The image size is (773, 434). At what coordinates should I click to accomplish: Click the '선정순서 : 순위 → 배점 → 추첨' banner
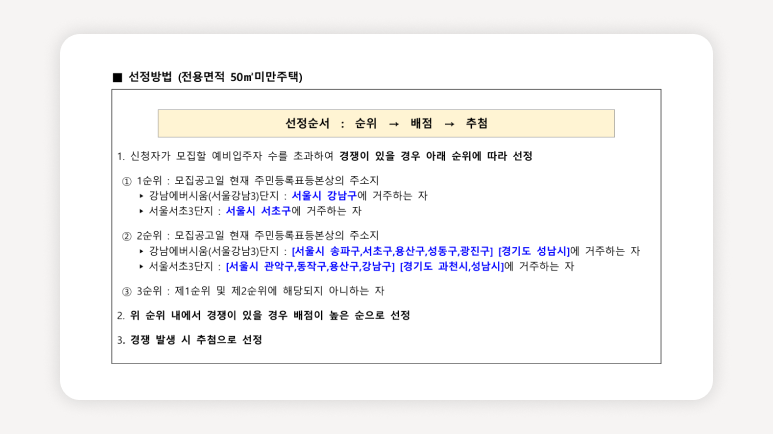click(x=386, y=123)
